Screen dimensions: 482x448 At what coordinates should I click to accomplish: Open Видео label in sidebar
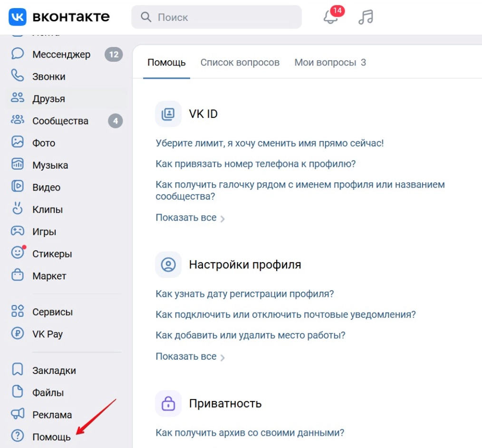[47, 187]
